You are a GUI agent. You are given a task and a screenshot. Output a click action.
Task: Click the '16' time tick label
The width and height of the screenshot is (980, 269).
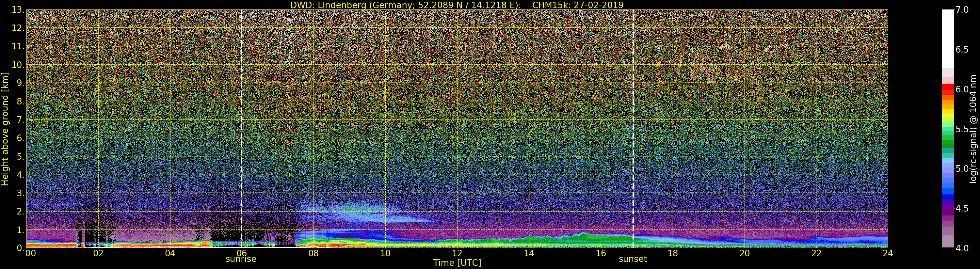point(601,253)
